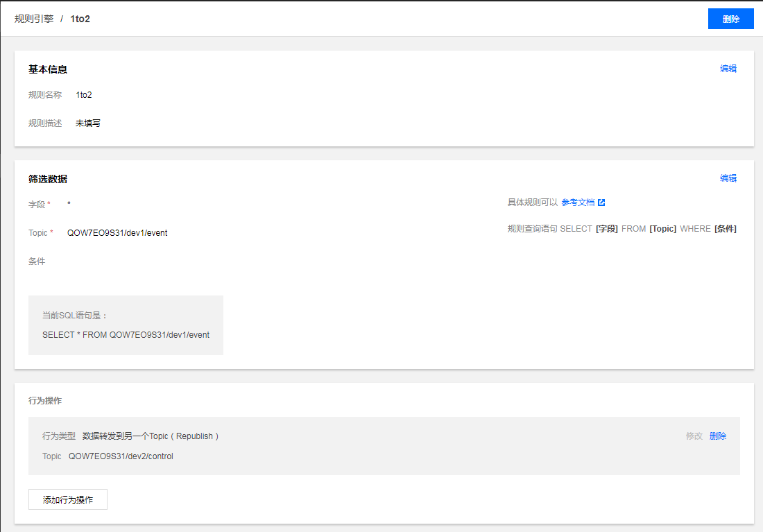Click the 数据转发到另一个Topic (Republish) text
The width and height of the screenshot is (763, 532).
click(151, 436)
